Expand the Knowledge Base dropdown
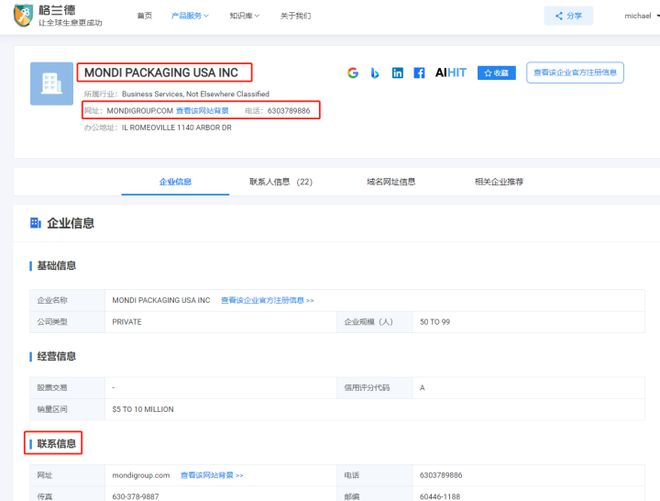The width and height of the screenshot is (660, 501). tap(245, 16)
